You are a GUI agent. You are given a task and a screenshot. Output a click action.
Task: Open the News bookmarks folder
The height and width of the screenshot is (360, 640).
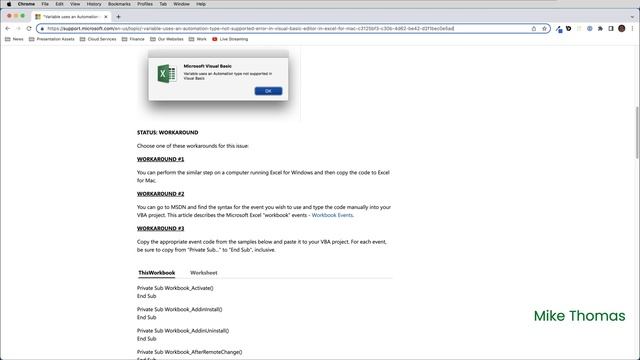click(14, 39)
